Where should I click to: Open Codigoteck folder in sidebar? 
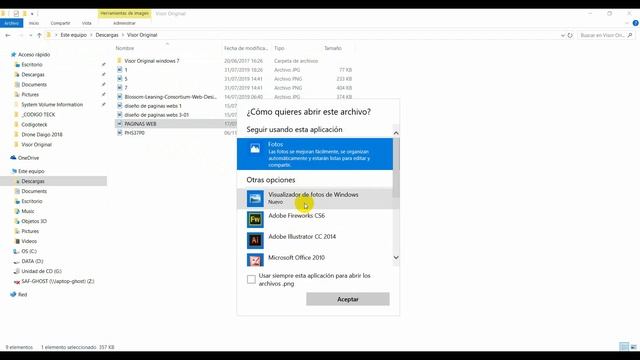pos(34,124)
